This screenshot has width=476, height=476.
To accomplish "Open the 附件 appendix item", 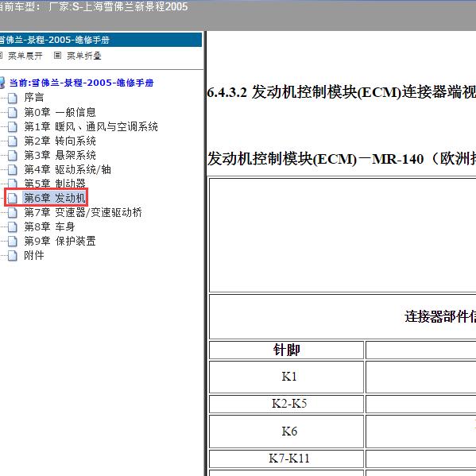I will 34,255.
